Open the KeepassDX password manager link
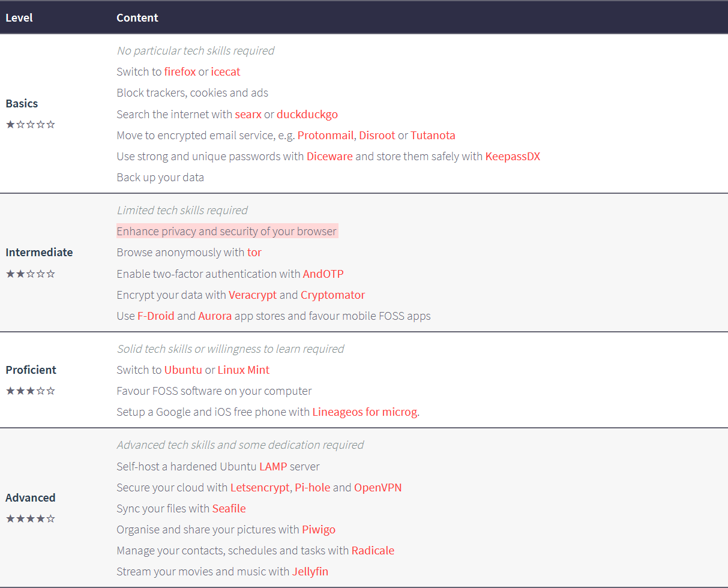The width and height of the screenshot is (728, 588). click(513, 156)
